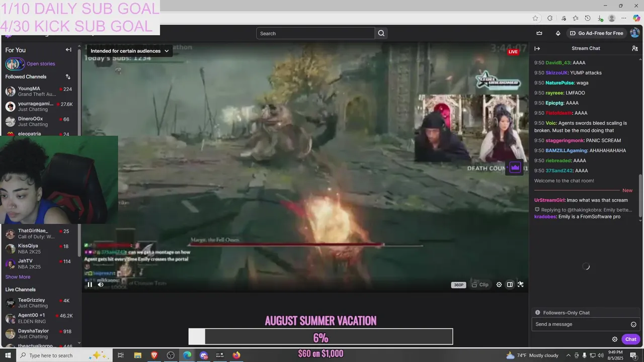Click the stream leaderboard crown icon
Viewport: 644px width, 362px height.
click(515, 167)
